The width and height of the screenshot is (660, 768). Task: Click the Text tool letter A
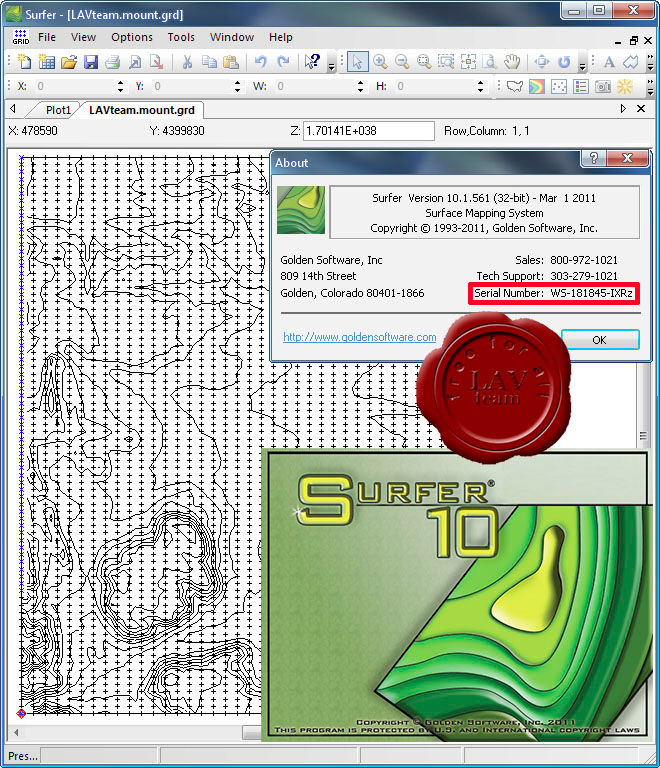(609, 62)
